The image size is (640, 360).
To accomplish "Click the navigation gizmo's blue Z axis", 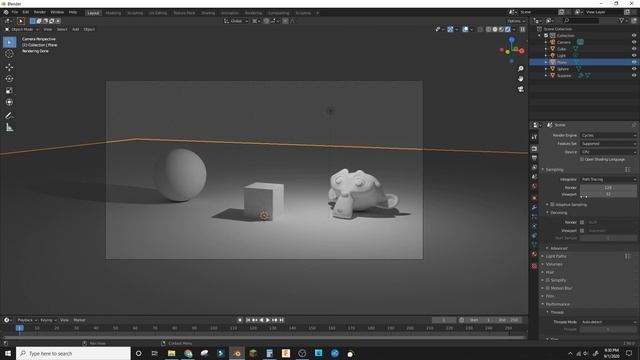I will click(x=511, y=40).
